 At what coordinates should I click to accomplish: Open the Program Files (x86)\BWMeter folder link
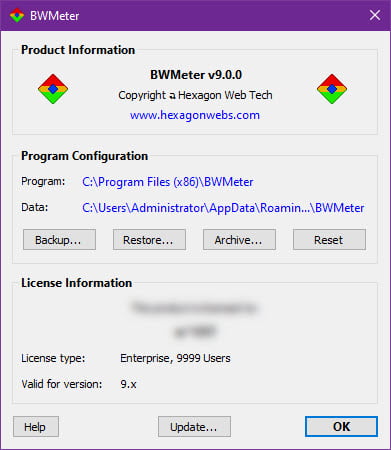coord(168,182)
